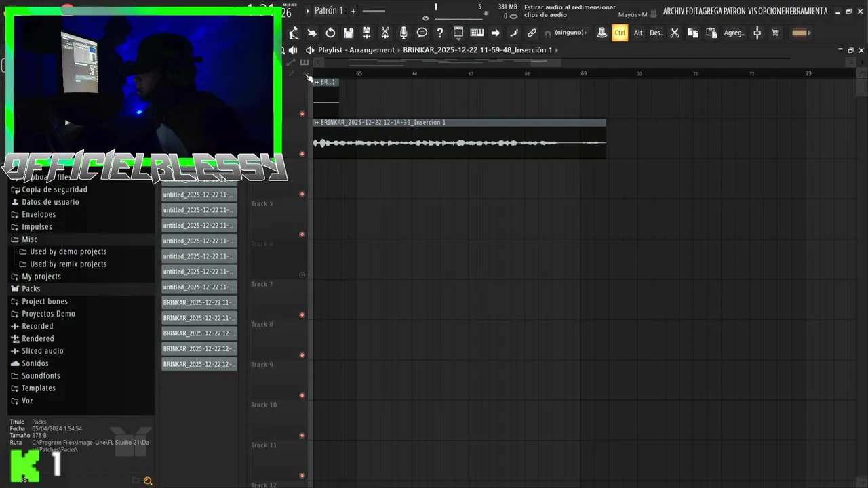Click the undo history circular arrow icon
This screenshot has width=868, height=488.
click(330, 33)
